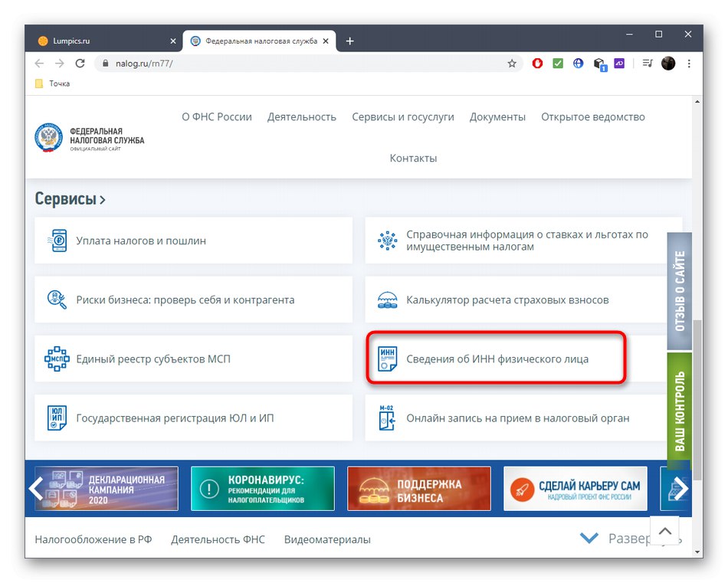
Task: Open the green checkmark extension icon
Action: pyautogui.click(x=558, y=64)
